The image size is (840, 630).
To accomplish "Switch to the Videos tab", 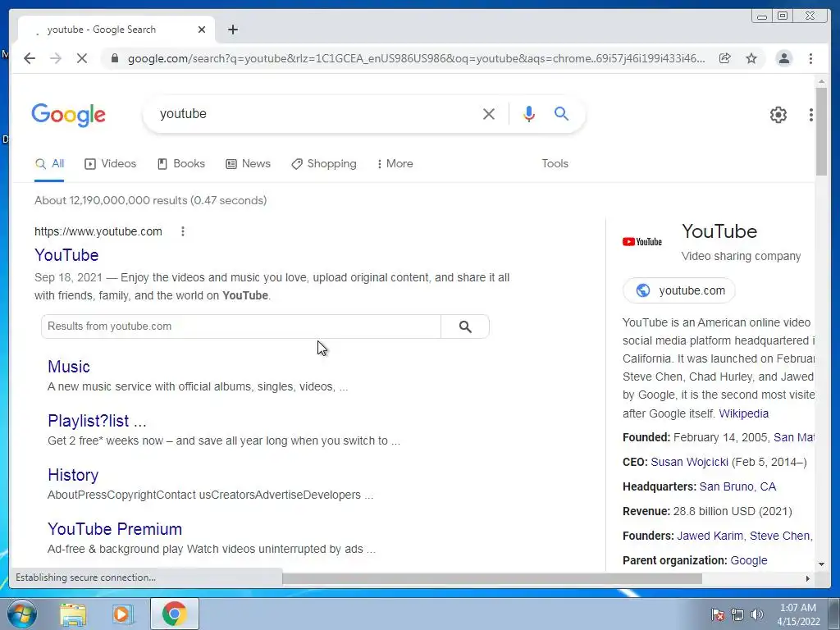I will point(111,164).
